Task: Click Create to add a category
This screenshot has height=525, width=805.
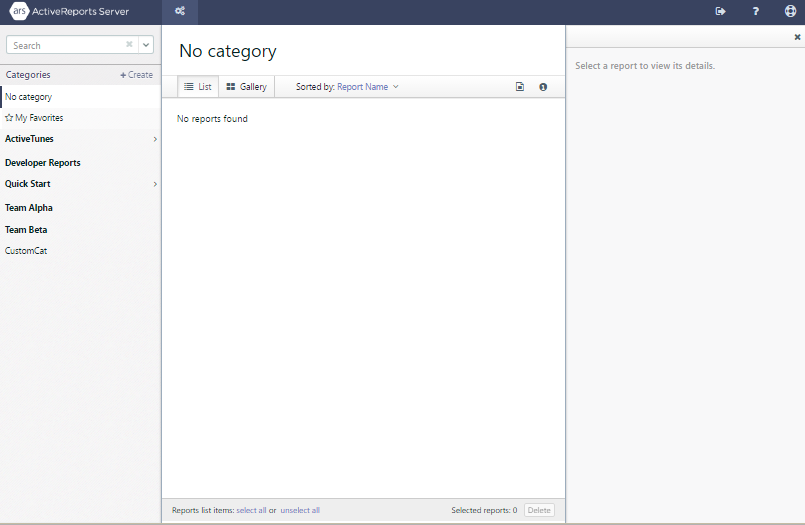Action: 137,75
